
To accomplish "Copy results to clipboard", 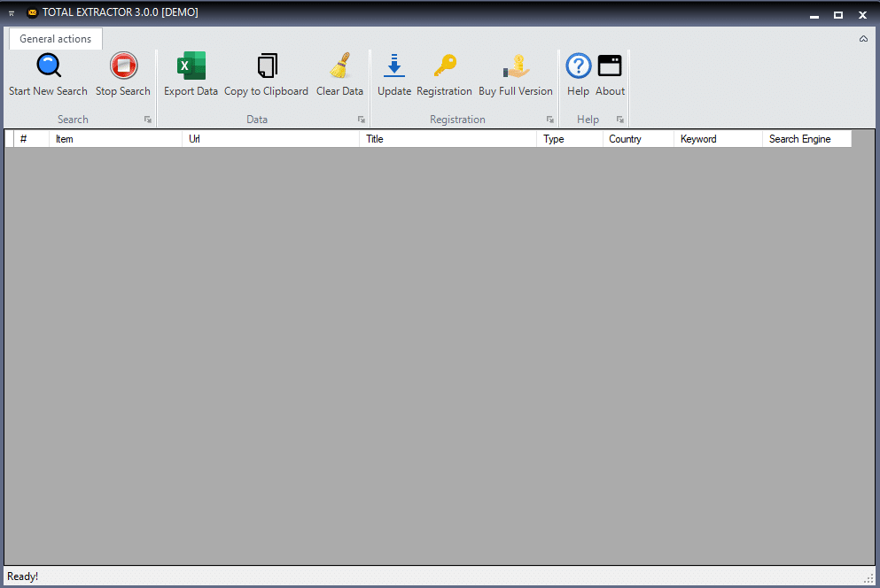I will pyautogui.click(x=266, y=74).
